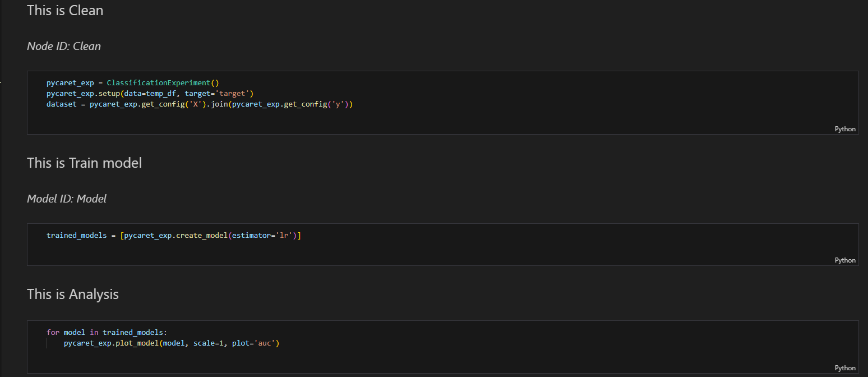Click the 'lr' estimator string
This screenshot has height=377, width=868.
[287, 235]
